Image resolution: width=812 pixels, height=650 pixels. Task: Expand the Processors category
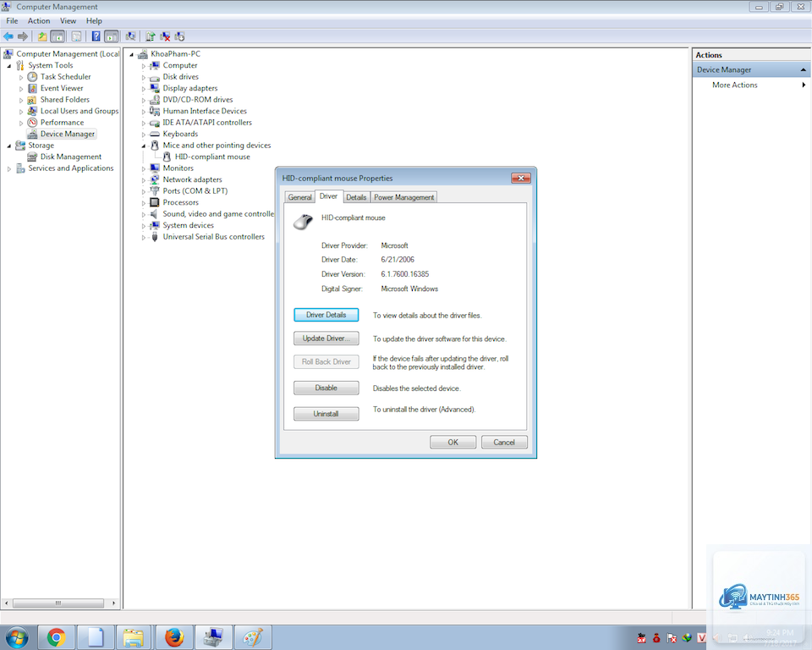coord(144,202)
